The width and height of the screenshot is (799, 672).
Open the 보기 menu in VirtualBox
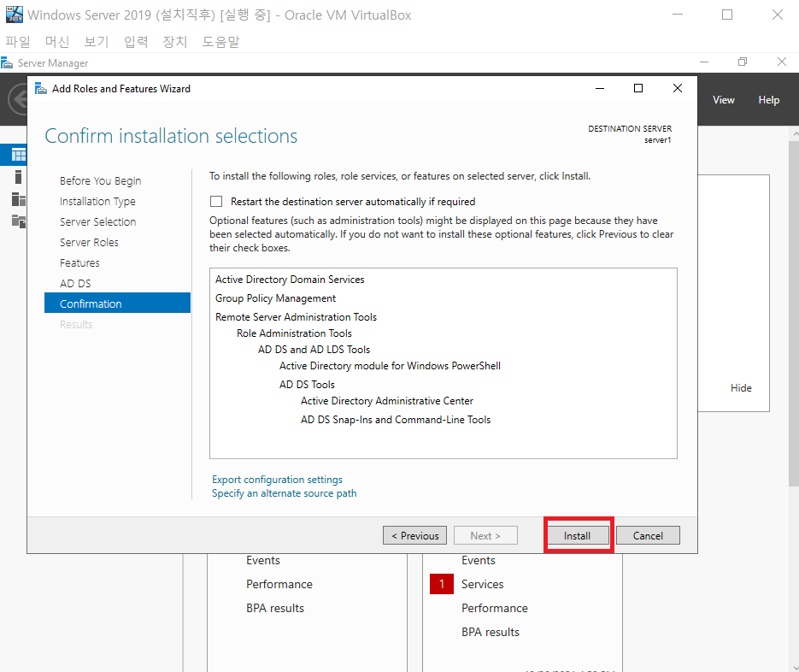[97, 41]
